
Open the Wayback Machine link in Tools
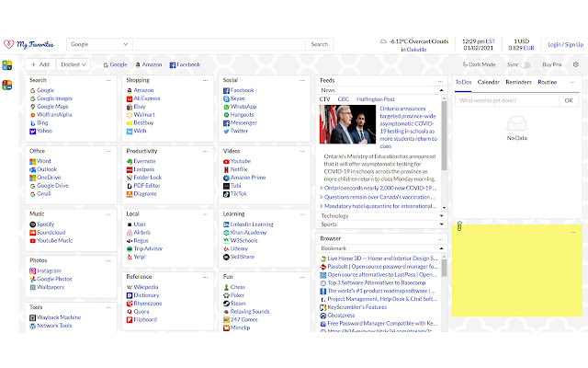pyautogui.click(x=59, y=317)
